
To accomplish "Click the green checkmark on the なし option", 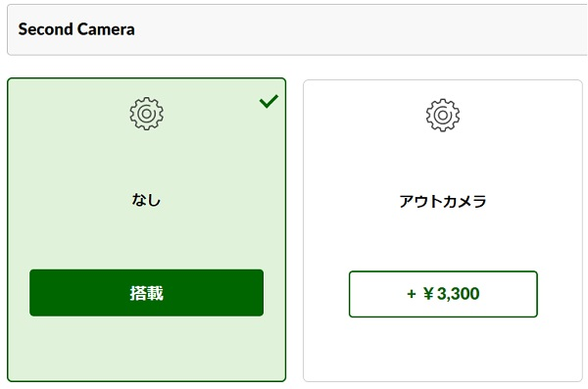I will click(x=269, y=101).
